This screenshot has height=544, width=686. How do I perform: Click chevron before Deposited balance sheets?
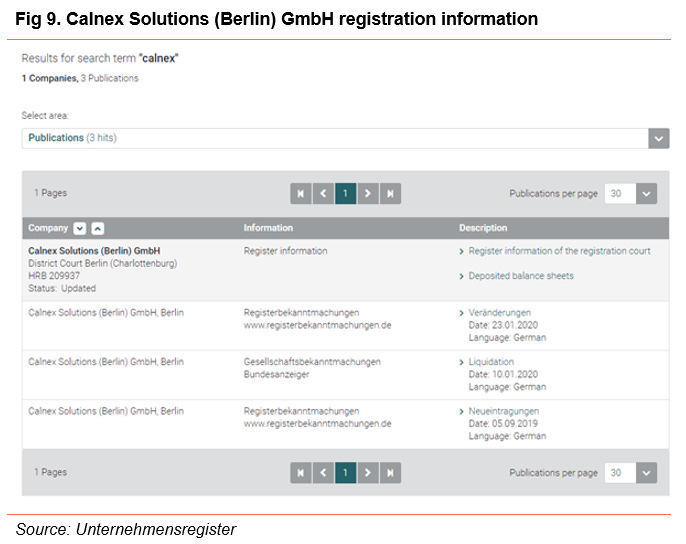pyautogui.click(x=461, y=277)
